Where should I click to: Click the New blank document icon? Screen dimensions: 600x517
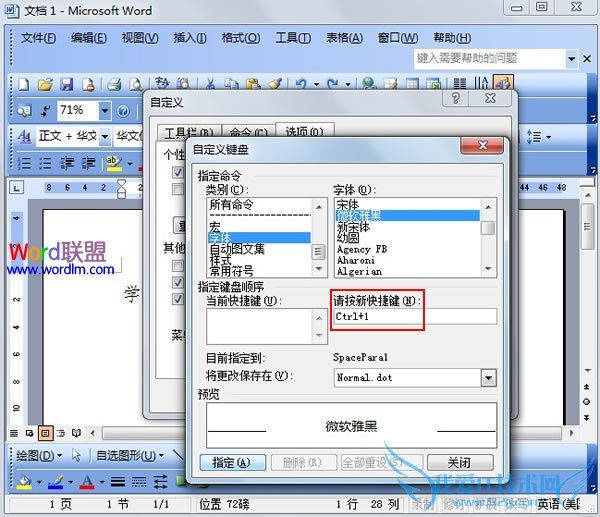coord(24,84)
